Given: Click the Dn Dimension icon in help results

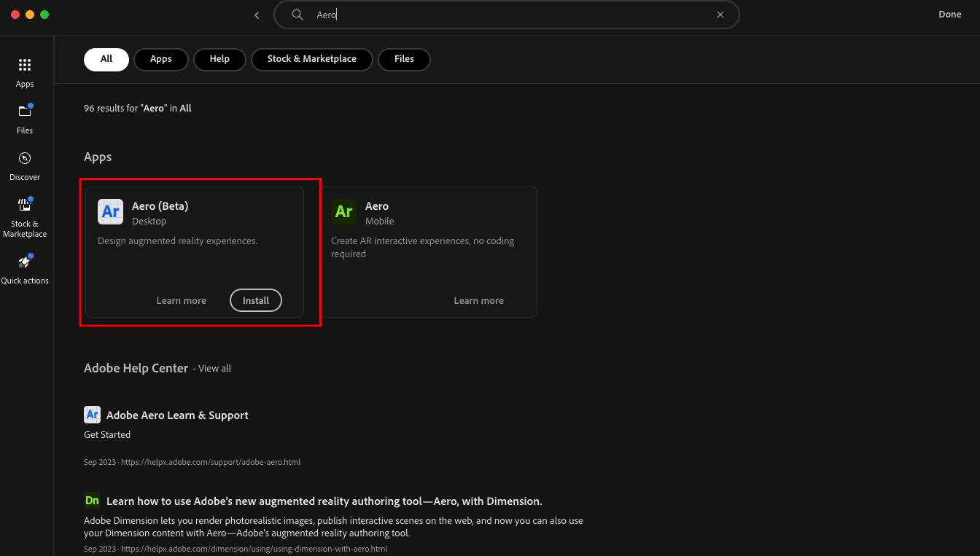Looking at the screenshot, I should tap(92, 501).
